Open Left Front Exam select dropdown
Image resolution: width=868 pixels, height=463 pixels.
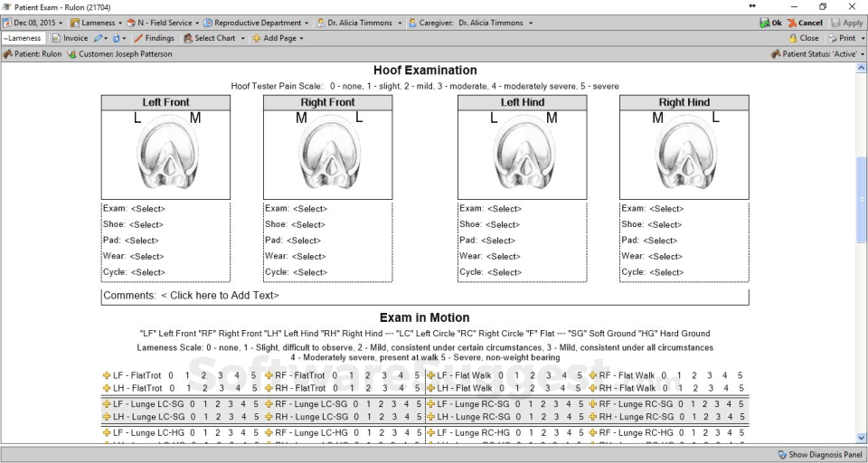pyautogui.click(x=146, y=209)
